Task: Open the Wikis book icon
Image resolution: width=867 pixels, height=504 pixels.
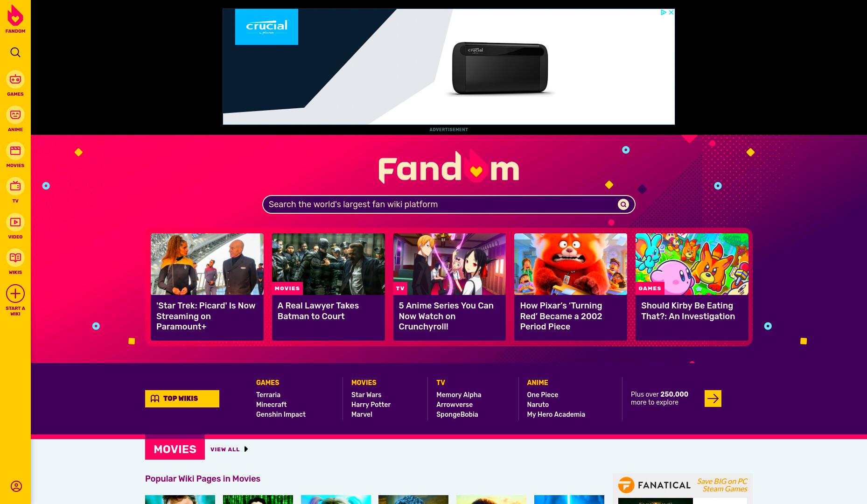Action: [15, 258]
